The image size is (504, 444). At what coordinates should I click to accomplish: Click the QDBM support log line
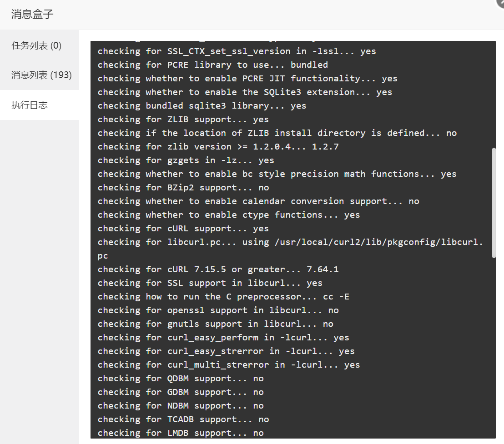point(181,379)
